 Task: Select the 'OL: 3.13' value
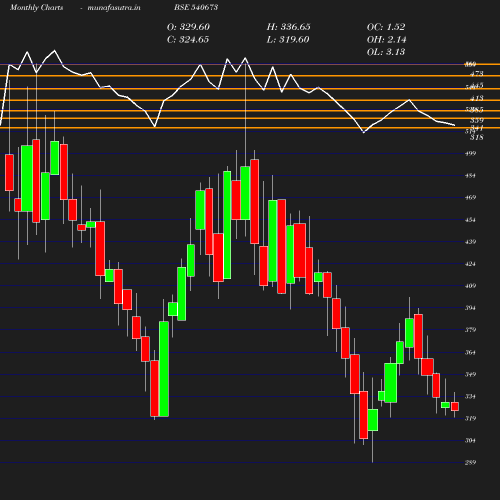(386, 52)
